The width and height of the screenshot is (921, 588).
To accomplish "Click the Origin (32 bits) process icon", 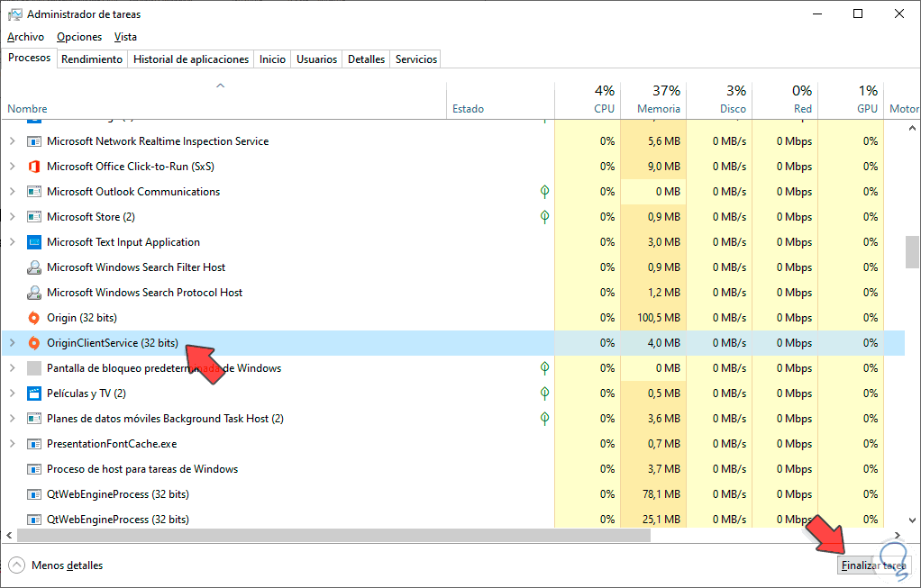I will pyautogui.click(x=34, y=318).
